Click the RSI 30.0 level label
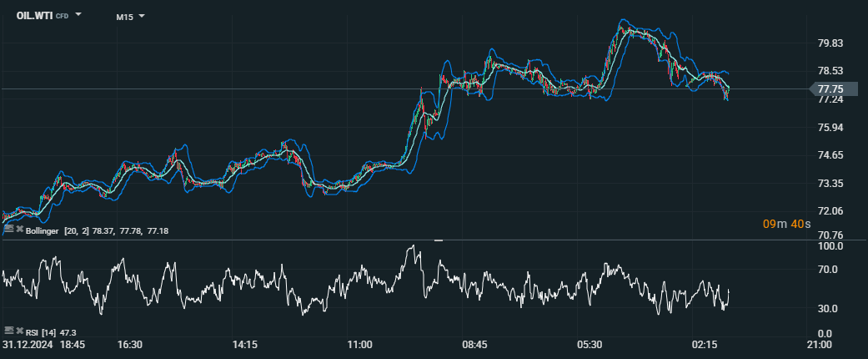The image size is (868, 359). [828, 309]
